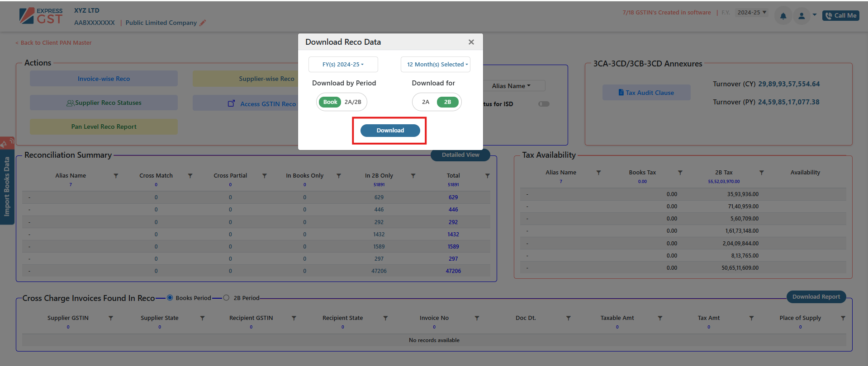Click filter icon beside Supplier GSTIN column
The image size is (868, 366).
[x=111, y=318]
